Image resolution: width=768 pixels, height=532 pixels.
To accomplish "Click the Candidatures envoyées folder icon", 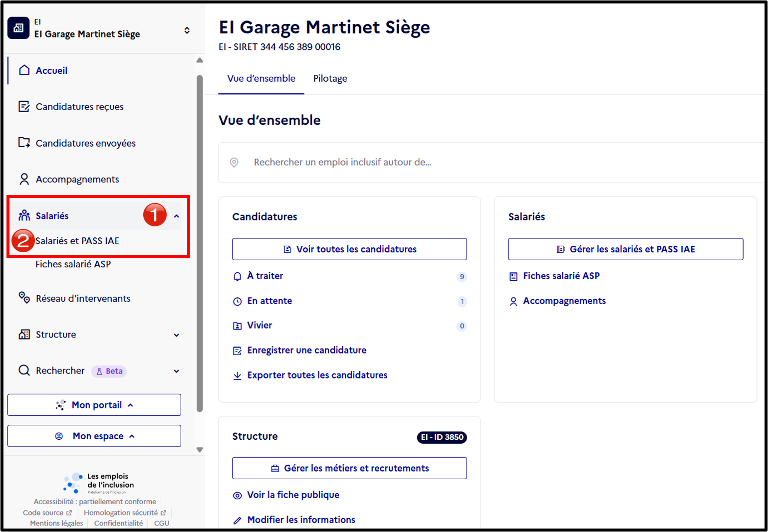I will tap(24, 143).
